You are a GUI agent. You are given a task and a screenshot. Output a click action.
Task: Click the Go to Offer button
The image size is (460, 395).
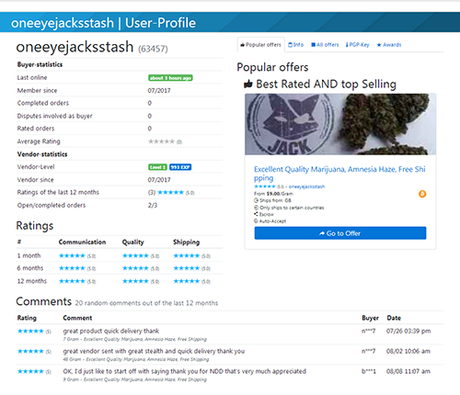340,233
